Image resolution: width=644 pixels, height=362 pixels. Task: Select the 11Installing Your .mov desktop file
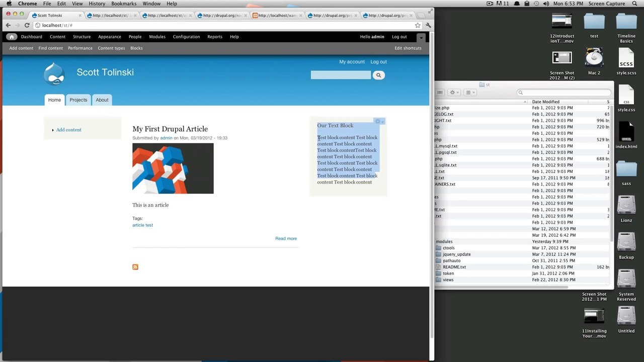click(x=594, y=322)
